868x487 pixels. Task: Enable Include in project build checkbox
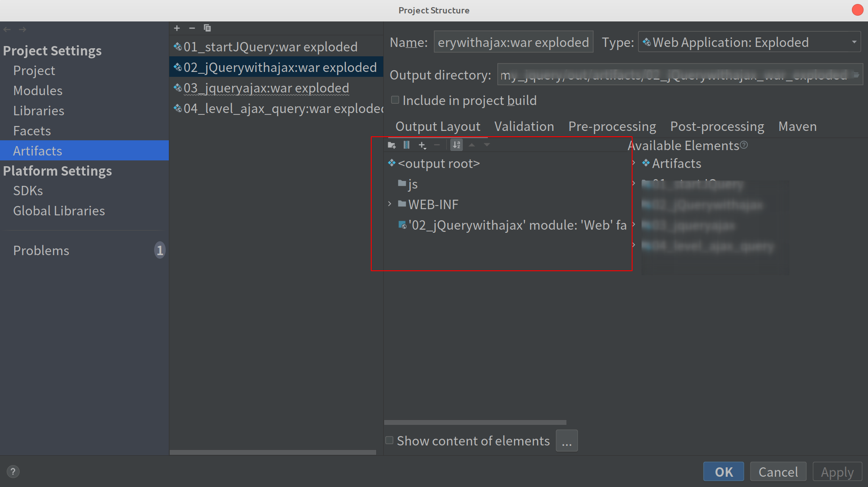point(395,100)
